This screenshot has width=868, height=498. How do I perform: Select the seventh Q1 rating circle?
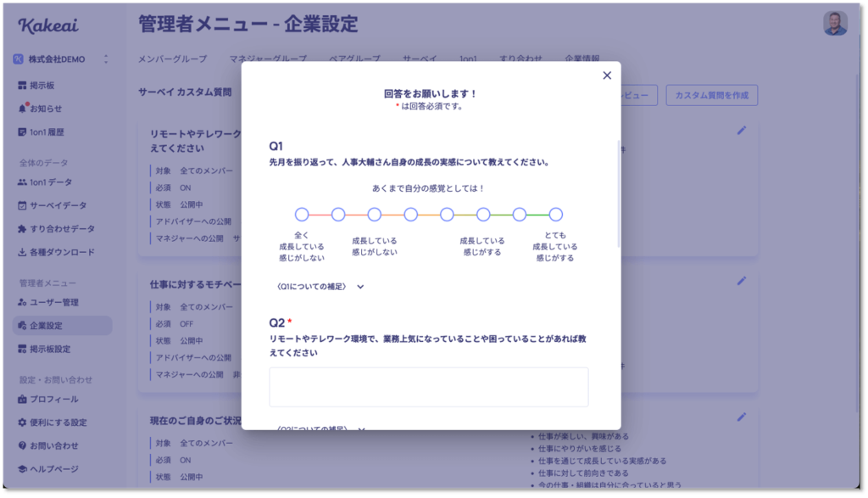520,215
